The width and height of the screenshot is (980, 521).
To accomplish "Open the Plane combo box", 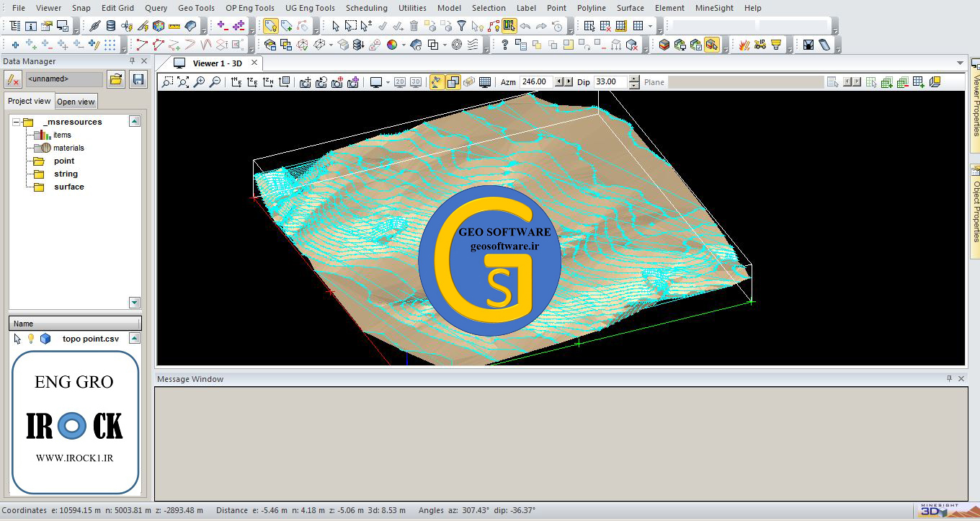I will coord(745,82).
